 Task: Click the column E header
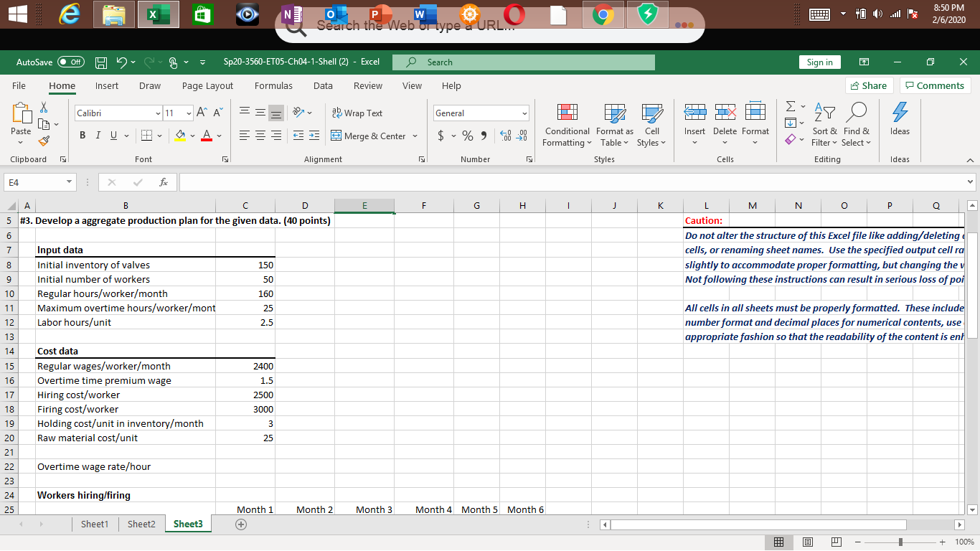click(364, 206)
